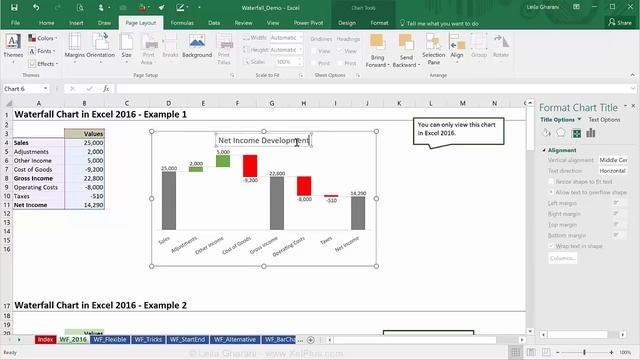This screenshot has width=640, height=360.
Task: Toggle Allow text to overflow shape
Action: pos(551,192)
